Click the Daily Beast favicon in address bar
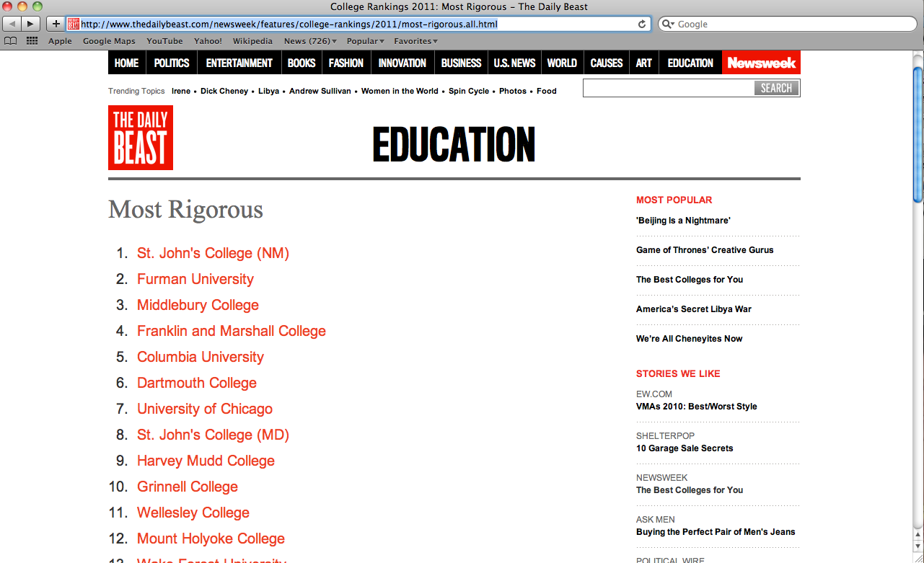The image size is (924, 563). (74, 24)
